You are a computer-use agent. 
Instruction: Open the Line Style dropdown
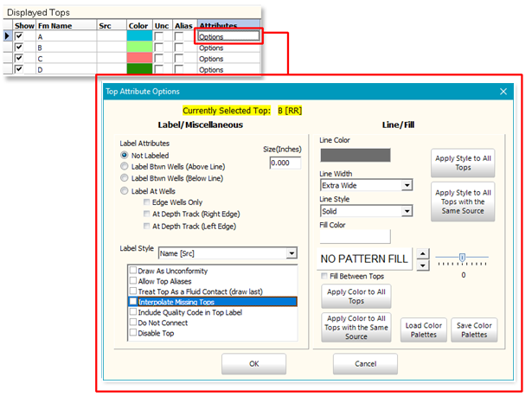pyautogui.click(x=407, y=212)
